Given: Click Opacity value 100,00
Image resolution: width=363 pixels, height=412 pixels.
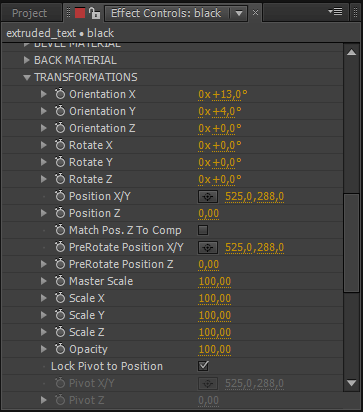Looking at the screenshot, I should pos(215,350).
